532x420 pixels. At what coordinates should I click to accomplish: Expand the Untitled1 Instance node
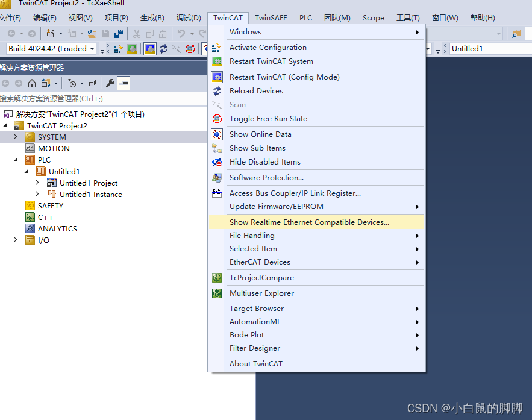tap(37, 194)
